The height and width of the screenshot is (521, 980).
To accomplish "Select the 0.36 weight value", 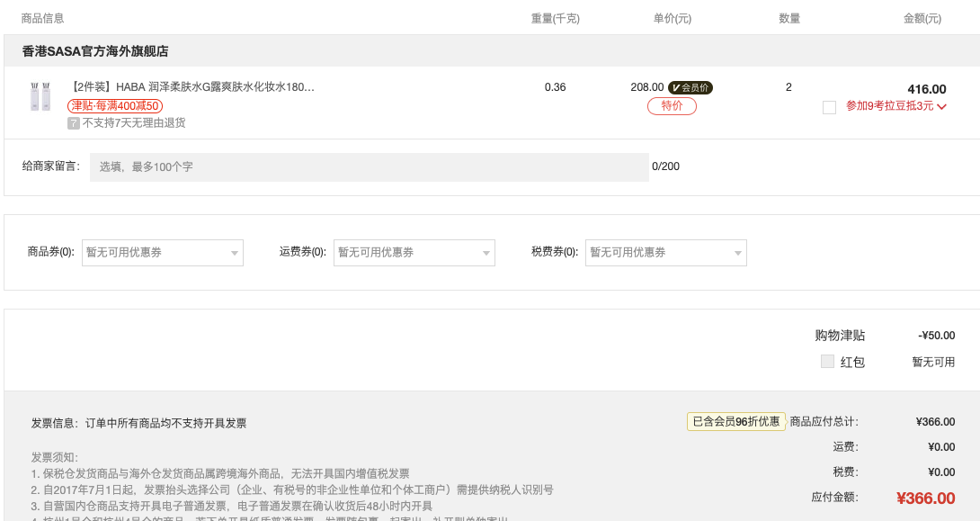I will click(x=555, y=87).
